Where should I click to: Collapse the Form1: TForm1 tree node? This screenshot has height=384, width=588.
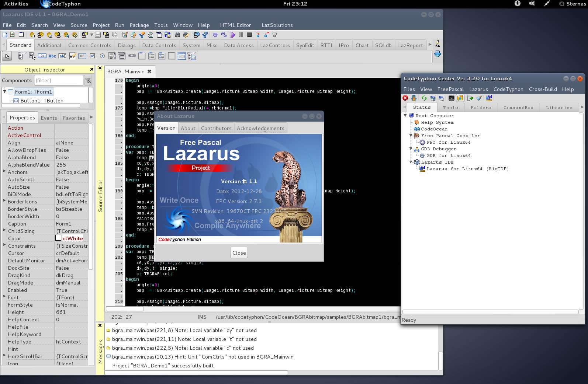point(4,91)
